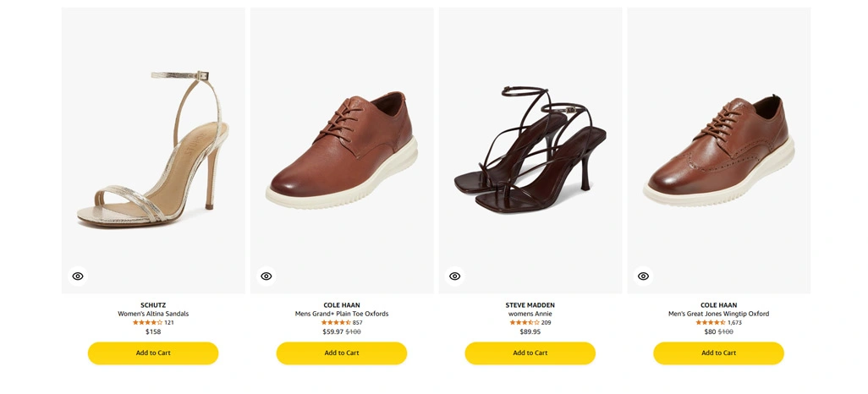Add Great Jones Wingtip Oxford to cart
This screenshot has width=868, height=394.
pyautogui.click(x=718, y=353)
